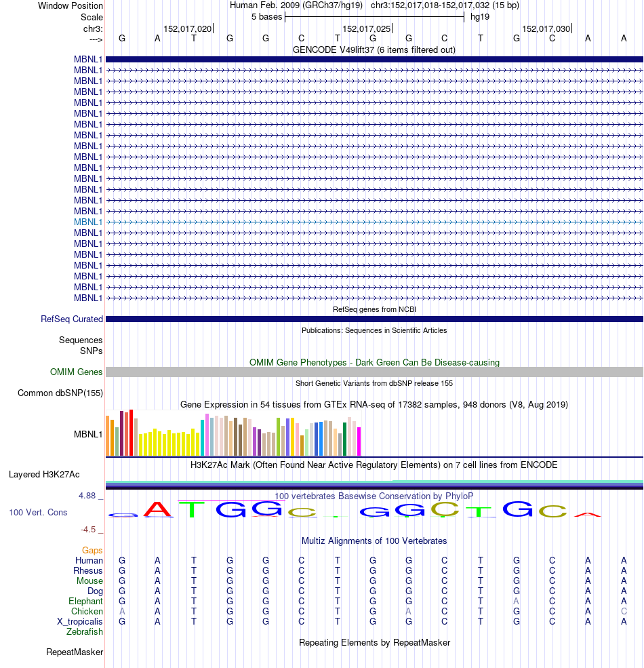644x668 pixels.
Task: Select the Dog alignment row label
Action: 95,591
